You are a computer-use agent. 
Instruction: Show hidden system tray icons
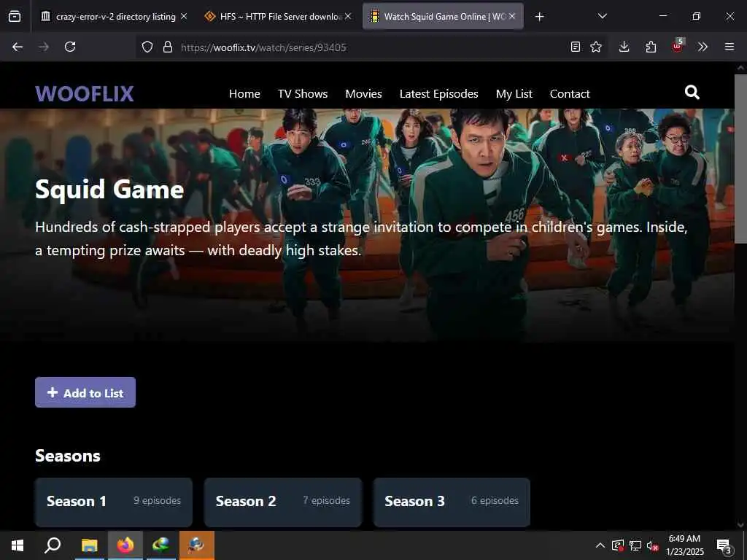(600, 545)
